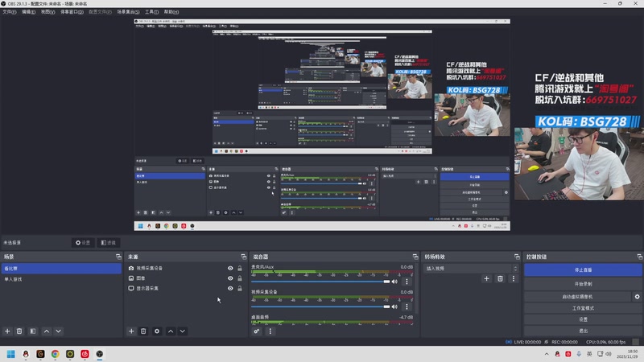Click the 启动虚拟摄像机 button

tap(577, 296)
